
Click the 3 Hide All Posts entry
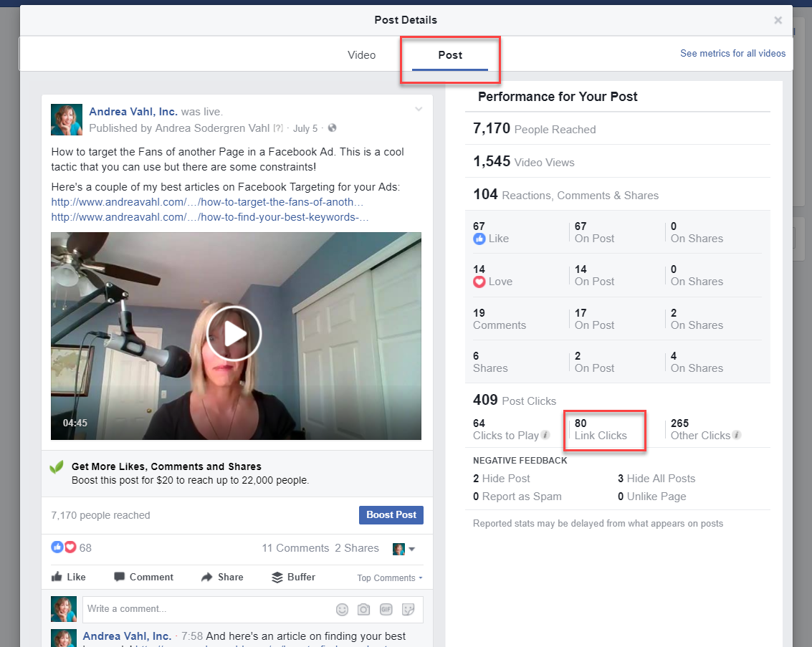point(656,478)
